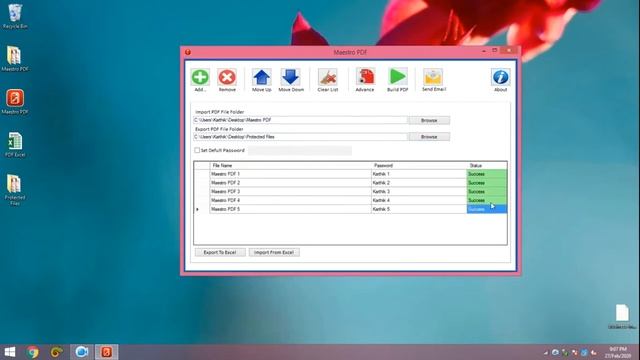Click the highlighted Success status of Maestro PDF 5

pos(487,209)
